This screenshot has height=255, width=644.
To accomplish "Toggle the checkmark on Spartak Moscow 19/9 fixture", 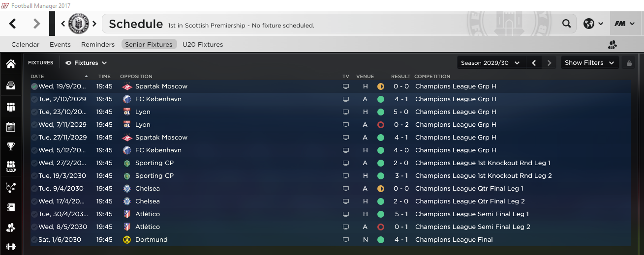I will coord(34,86).
